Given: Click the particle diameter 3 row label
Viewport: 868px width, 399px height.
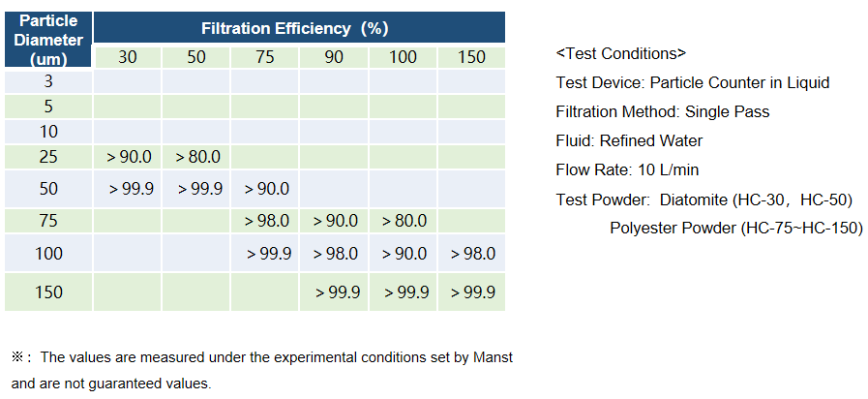Looking at the screenshot, I should pos(48,81).
